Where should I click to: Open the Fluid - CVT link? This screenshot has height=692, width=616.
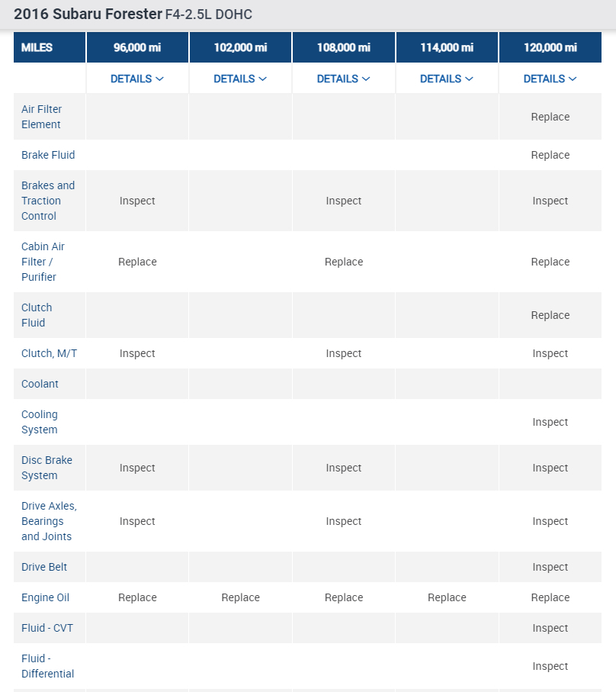point(47,628)
